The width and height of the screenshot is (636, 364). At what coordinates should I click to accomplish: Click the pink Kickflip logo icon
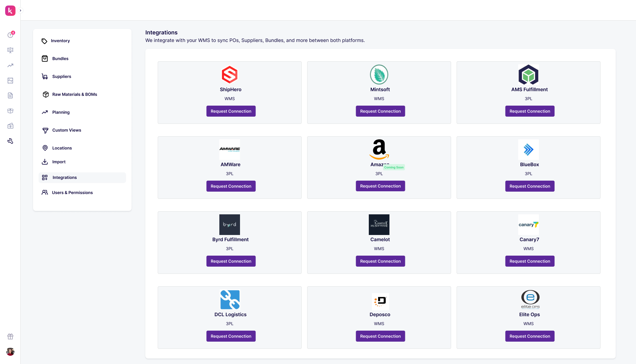[x=10, y=11]
